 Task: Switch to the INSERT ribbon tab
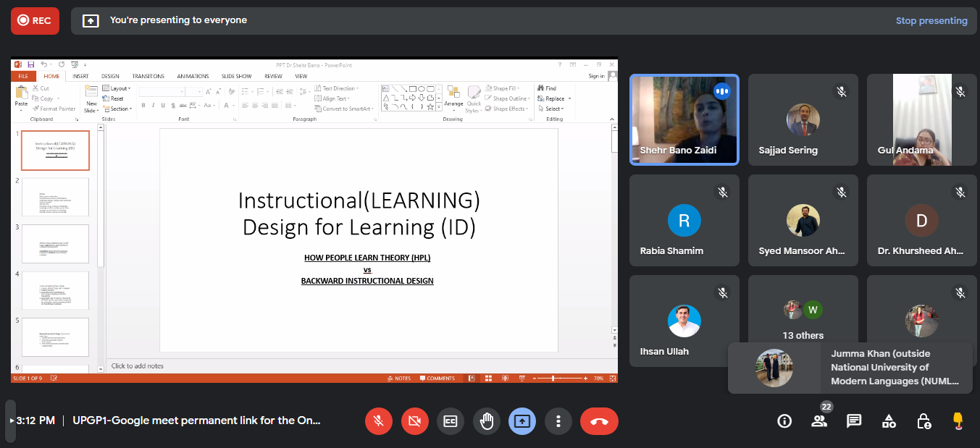(x=80, y=76)
